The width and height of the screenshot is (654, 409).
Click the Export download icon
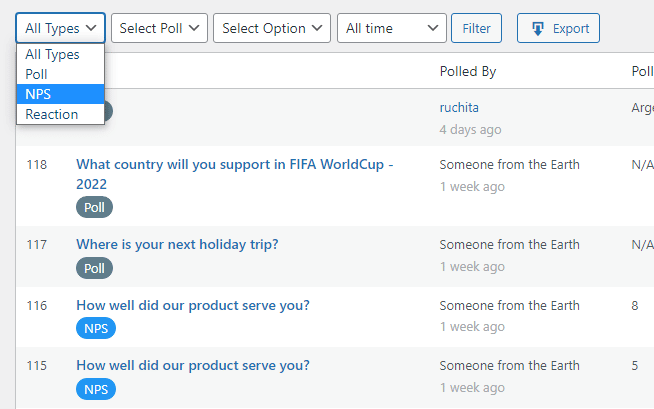538,28
